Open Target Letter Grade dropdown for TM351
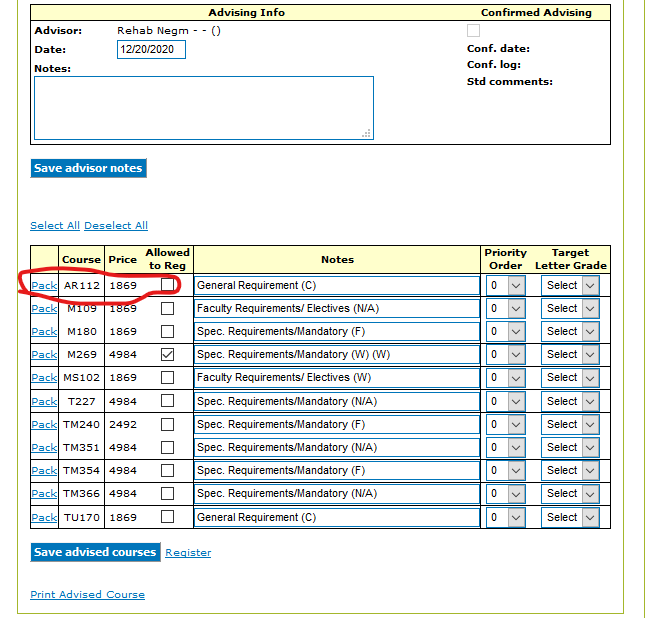The image size is (657, 618). point(570,447)
